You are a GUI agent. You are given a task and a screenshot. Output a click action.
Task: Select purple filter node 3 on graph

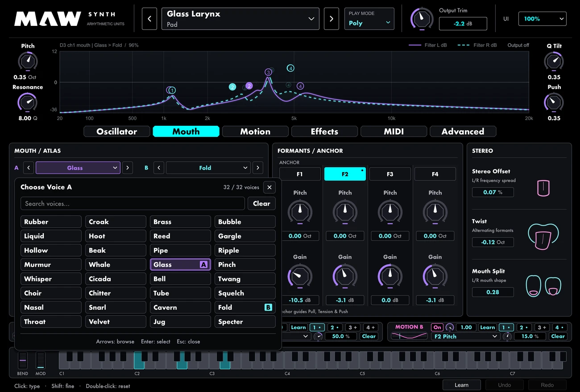tap(268, 72)
